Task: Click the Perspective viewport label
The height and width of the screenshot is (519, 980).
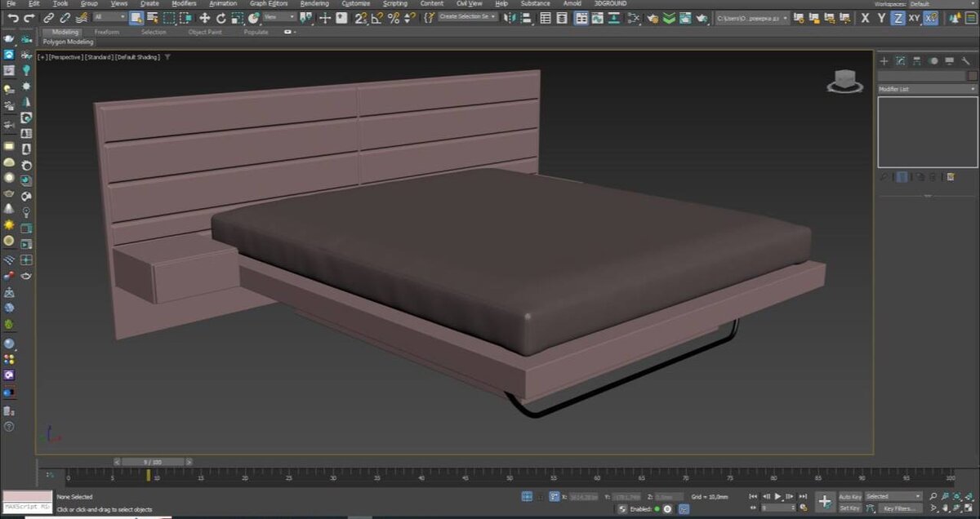Action: pyautogui.click(x=66, y=57)
